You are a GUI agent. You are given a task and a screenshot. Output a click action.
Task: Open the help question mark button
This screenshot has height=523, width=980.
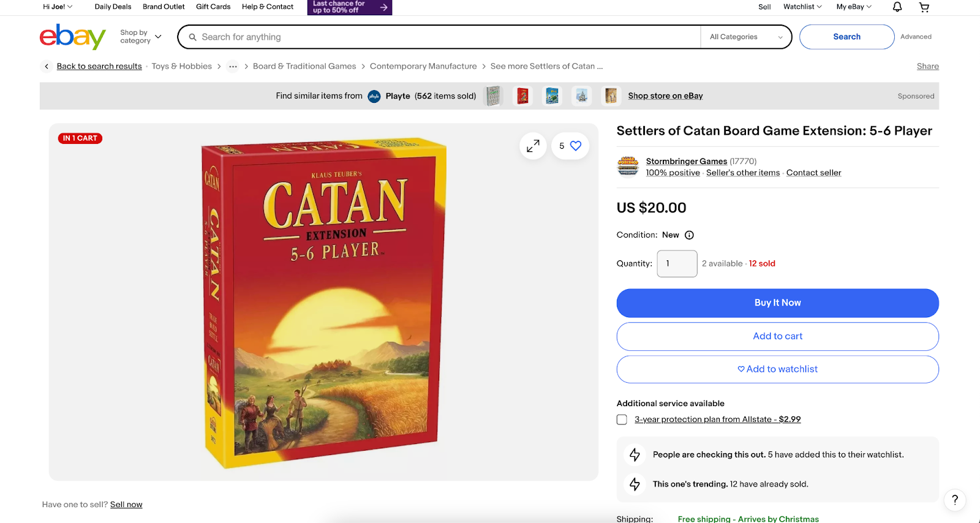(954, 500)
